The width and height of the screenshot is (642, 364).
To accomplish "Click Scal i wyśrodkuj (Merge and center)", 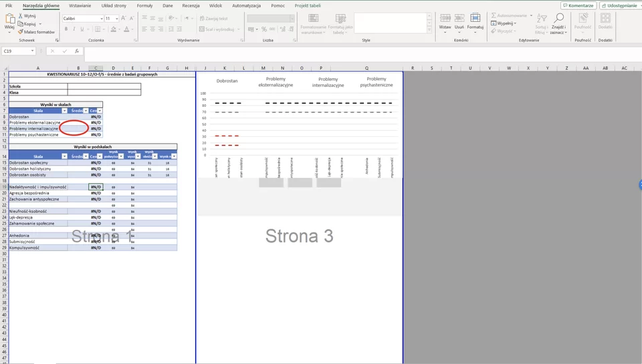I will 217,29.
